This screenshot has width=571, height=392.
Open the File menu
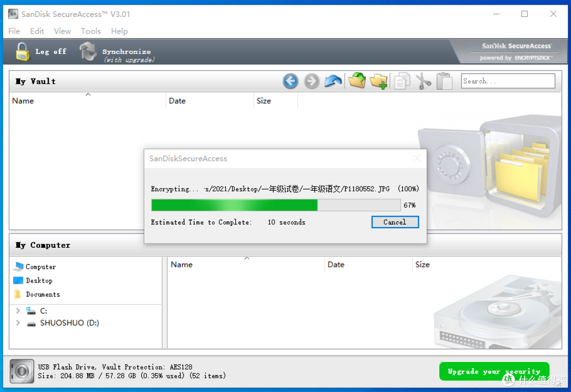14,31
